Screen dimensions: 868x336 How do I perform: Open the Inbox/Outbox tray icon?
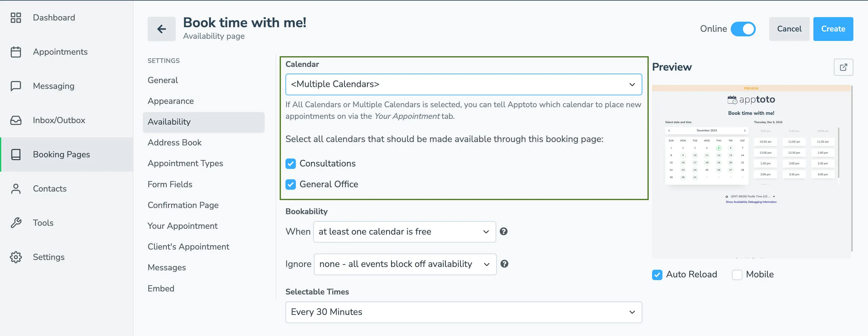click(x=16, y=120)
